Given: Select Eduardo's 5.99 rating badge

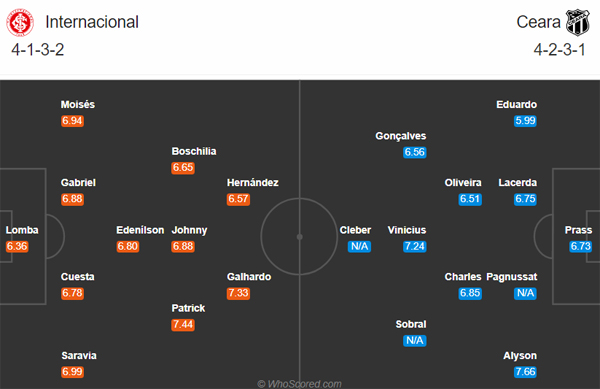Looking at the screenshot, I should [x=525, y=121].
